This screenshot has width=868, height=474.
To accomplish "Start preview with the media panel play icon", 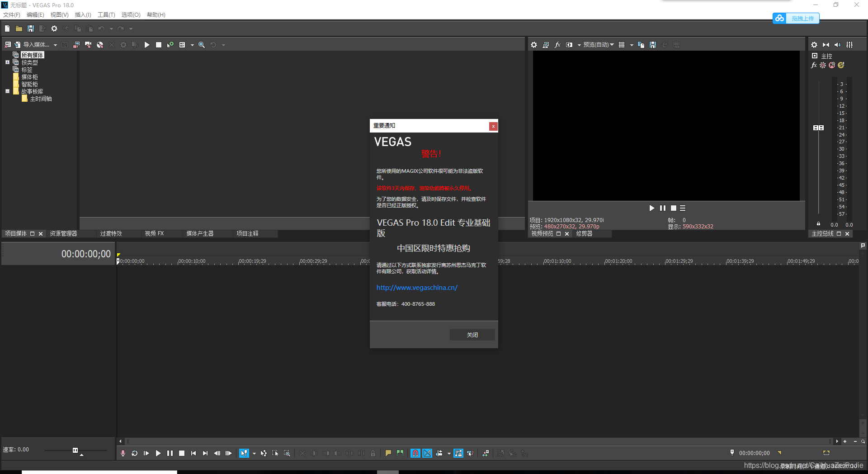I will 147,45.
